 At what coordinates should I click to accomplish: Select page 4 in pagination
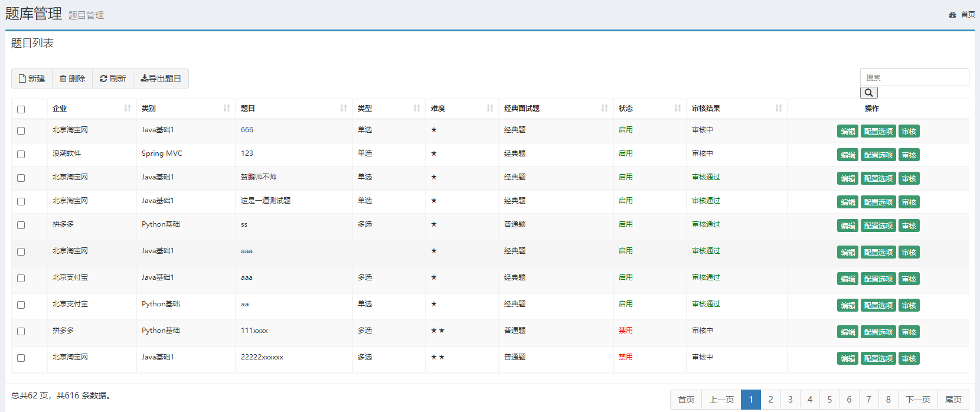810,400
